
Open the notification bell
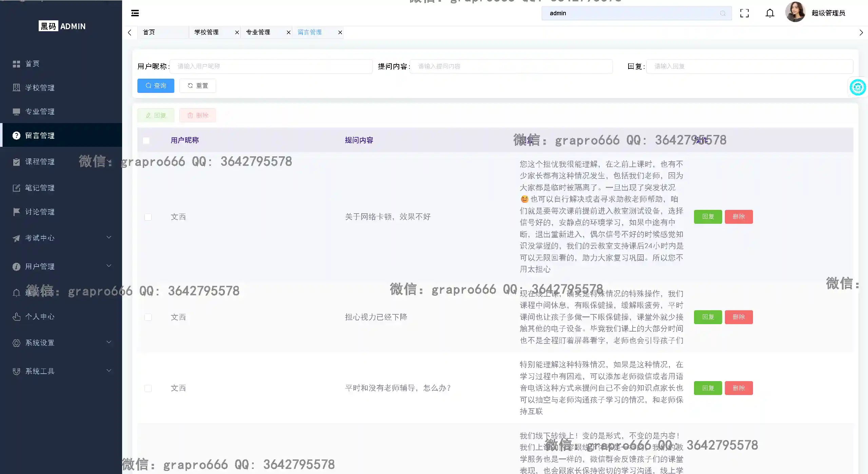770,13
